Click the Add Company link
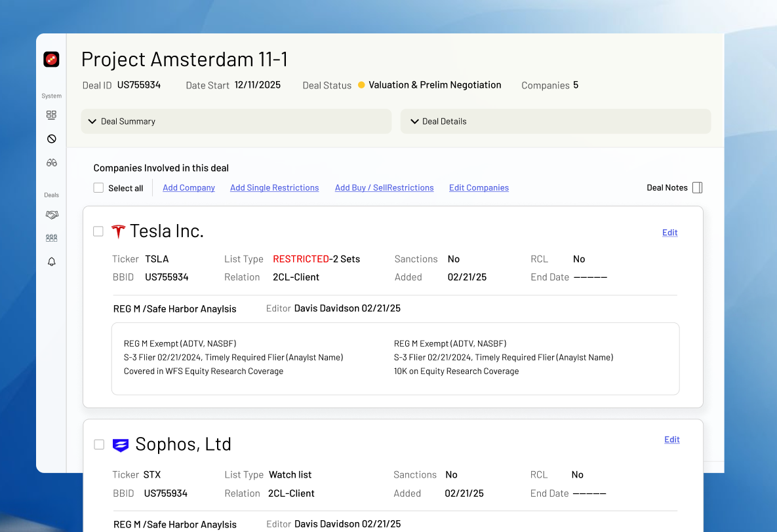This screenshot has height=532, width=777. pos(189,188)
